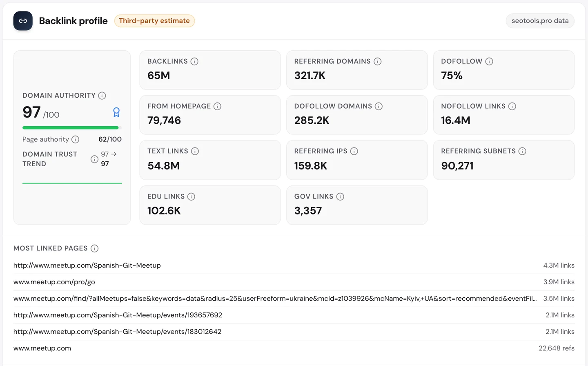Open the Most Linked Pages info icon
This screenshot has width=588, height=366.
94,248
